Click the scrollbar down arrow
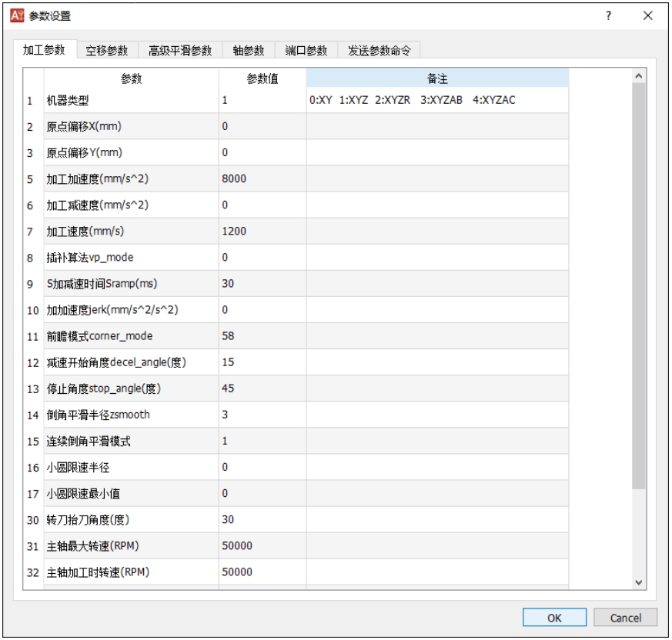 639,582
